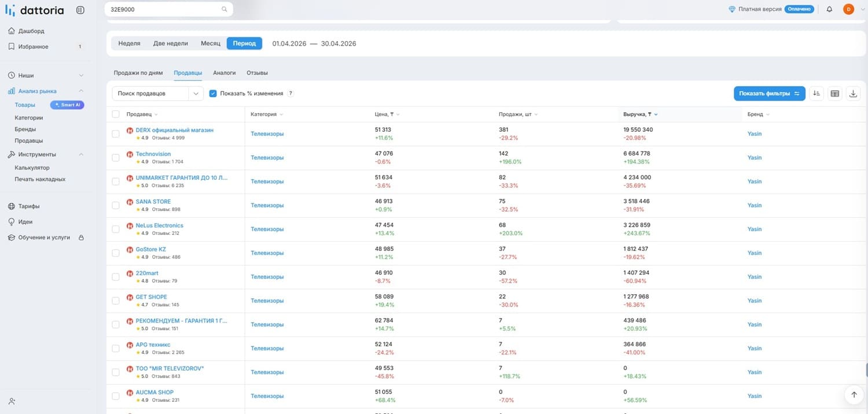Select the Месяц period option
The image size is (868, 414).
pos(211,43)
